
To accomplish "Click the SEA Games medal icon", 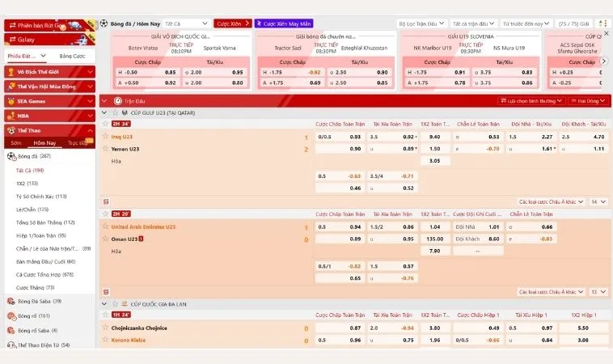I will coord(11,101).
